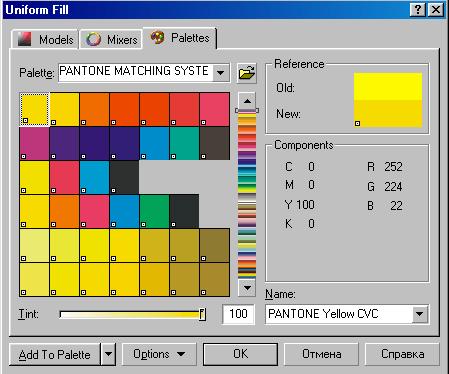Click Add To Palette button

55,354
